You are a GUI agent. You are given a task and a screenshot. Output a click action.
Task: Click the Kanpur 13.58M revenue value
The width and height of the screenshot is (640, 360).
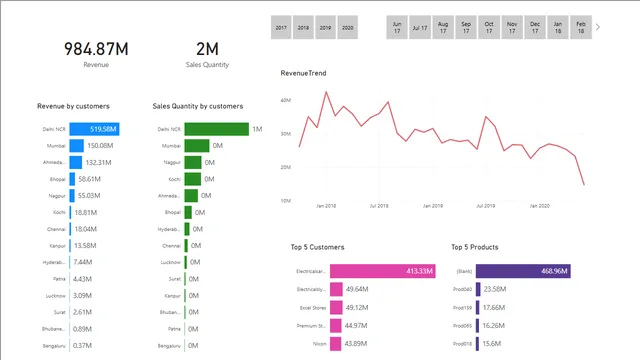click(x=85, y=246)
